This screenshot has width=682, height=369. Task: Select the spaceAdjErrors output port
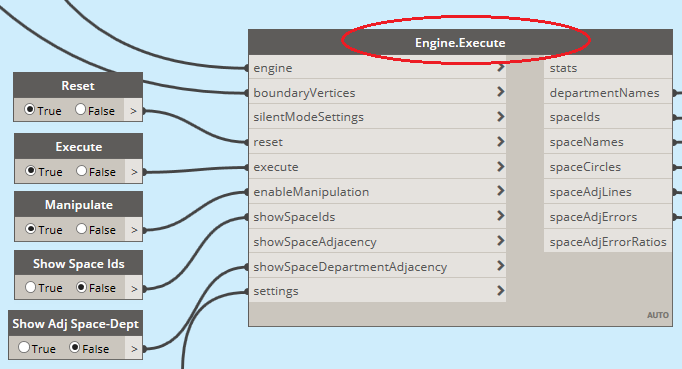(608, 217)
